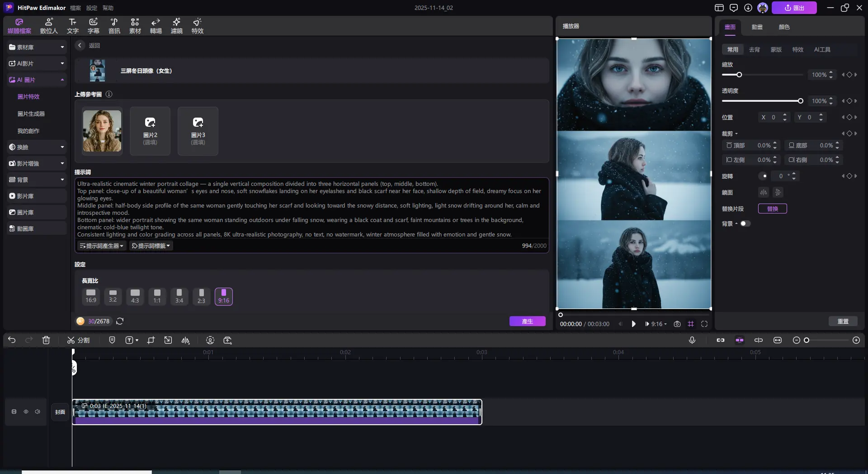Click the snapshot camera icon under the player
Viewport: 868px width, 474px height.
click(677, 324)
